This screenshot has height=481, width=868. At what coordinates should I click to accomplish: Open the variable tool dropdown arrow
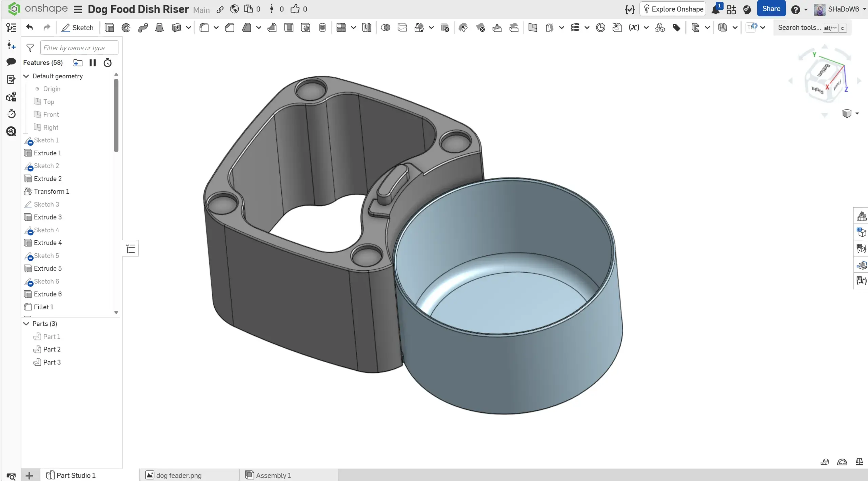click(x=646, y=27)
